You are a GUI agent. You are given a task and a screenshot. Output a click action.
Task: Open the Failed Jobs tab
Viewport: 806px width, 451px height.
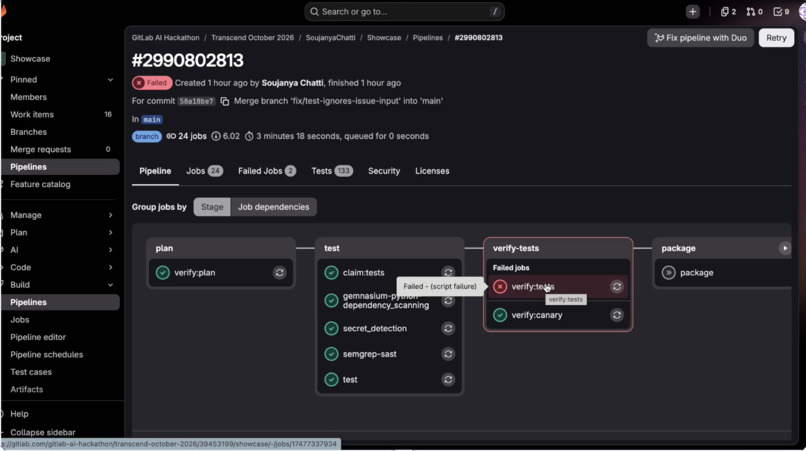267,171
